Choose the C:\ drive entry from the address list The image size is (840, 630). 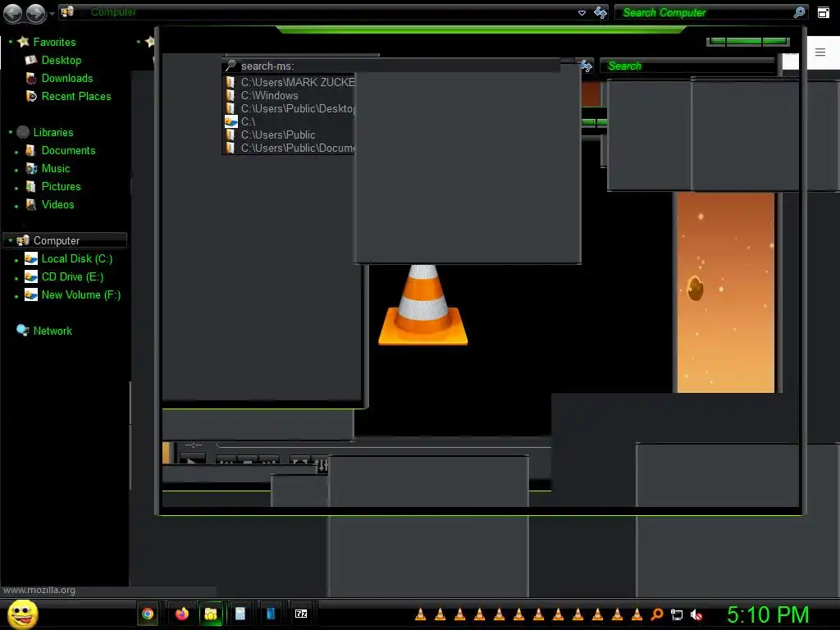(290, 121)
